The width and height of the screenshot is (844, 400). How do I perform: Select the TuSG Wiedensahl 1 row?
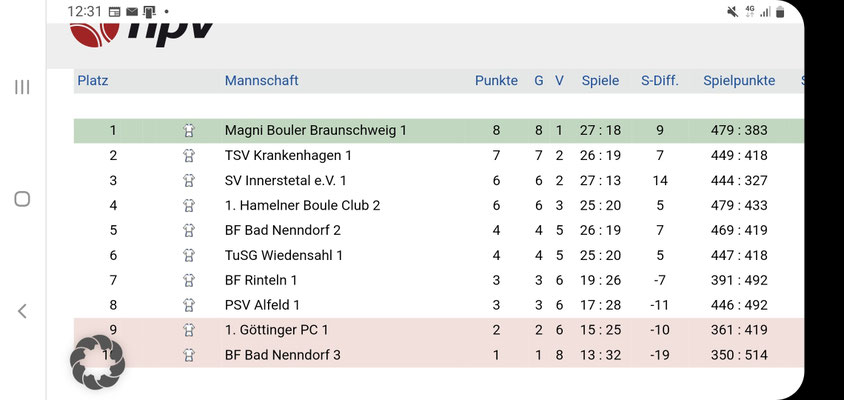pyautogui.click(x=439, y=255)
